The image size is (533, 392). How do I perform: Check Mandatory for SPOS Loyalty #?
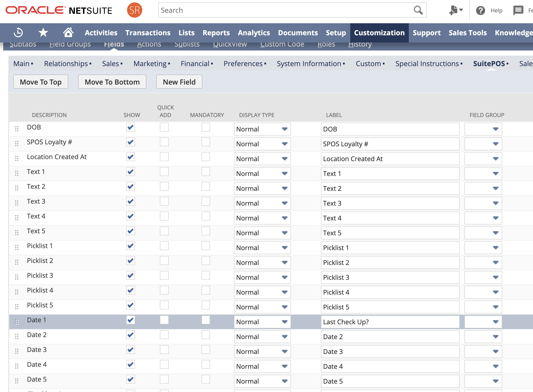[206, 142]
